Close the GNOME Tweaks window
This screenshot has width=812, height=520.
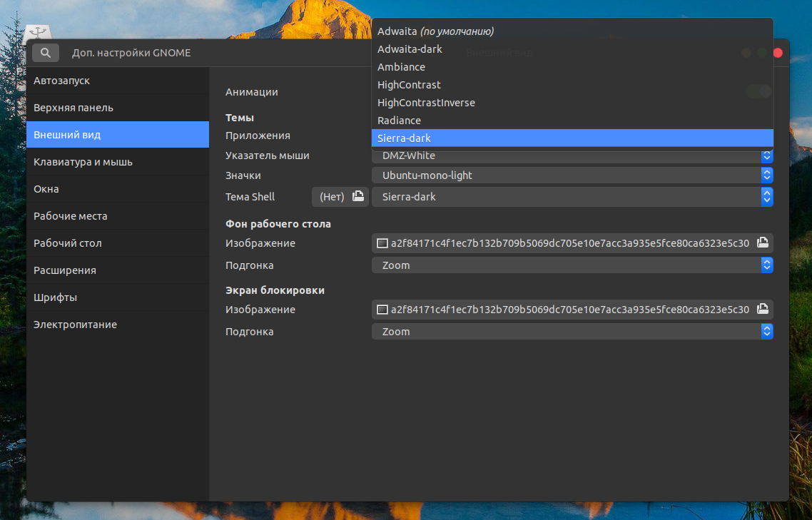pos(778,53)
